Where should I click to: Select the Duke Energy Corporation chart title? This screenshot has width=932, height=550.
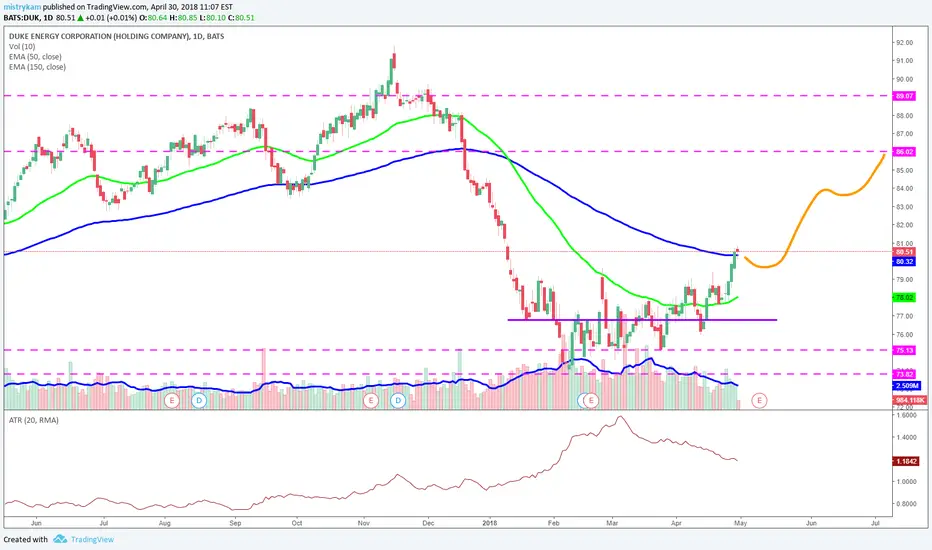coord(116,36)
